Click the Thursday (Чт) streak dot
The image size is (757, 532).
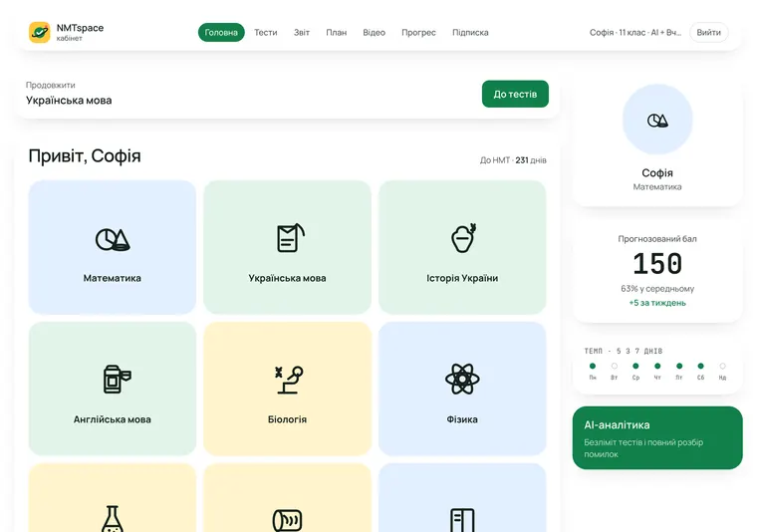coord(657,366)
